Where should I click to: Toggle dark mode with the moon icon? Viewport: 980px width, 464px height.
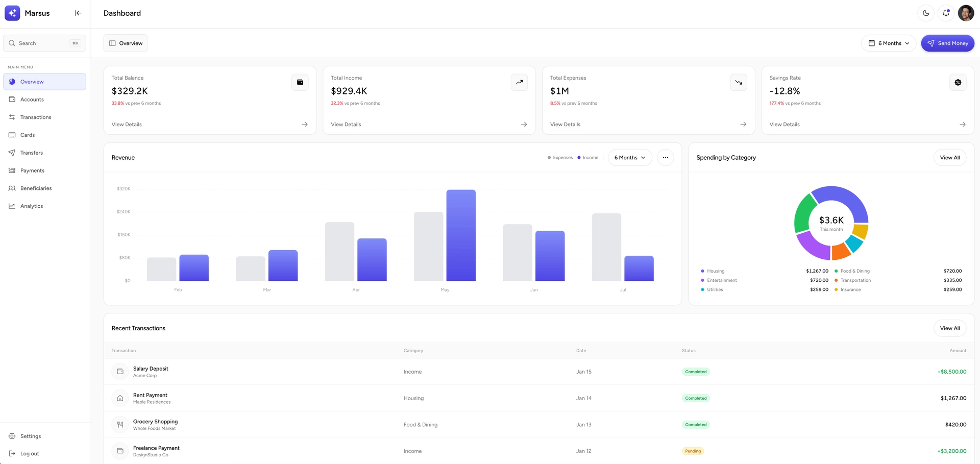(x=926, y=13)
